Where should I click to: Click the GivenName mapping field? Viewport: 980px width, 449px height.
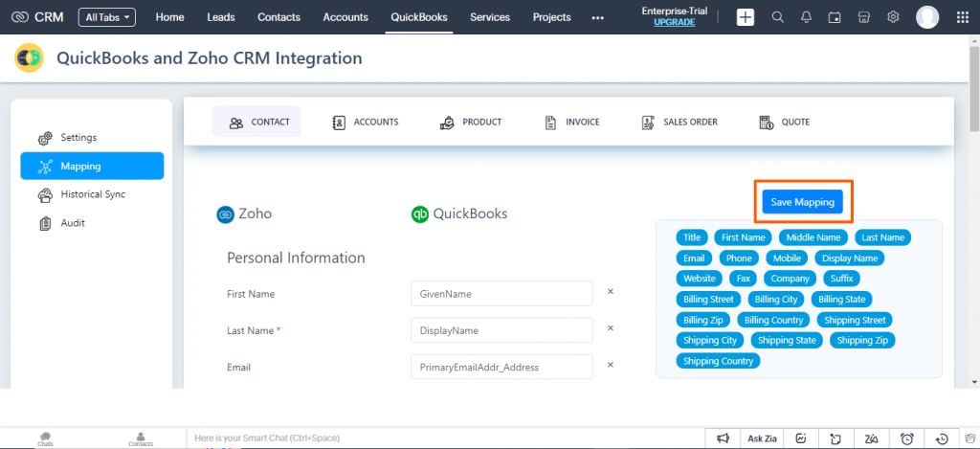pyautogui.click(x=501, y=293)
